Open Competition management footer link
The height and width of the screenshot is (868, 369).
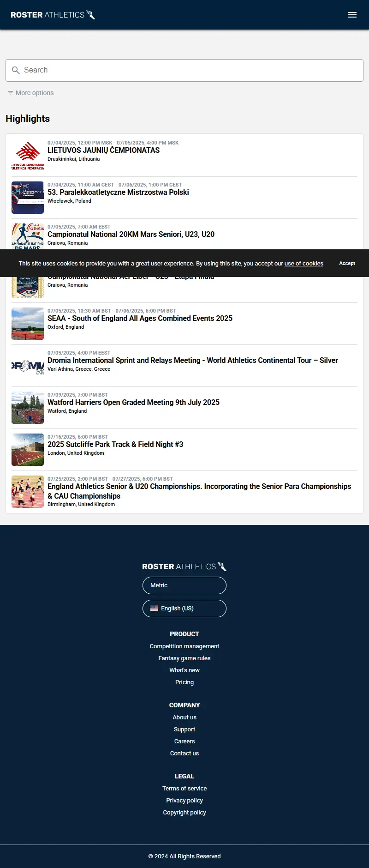click(184, 646)
